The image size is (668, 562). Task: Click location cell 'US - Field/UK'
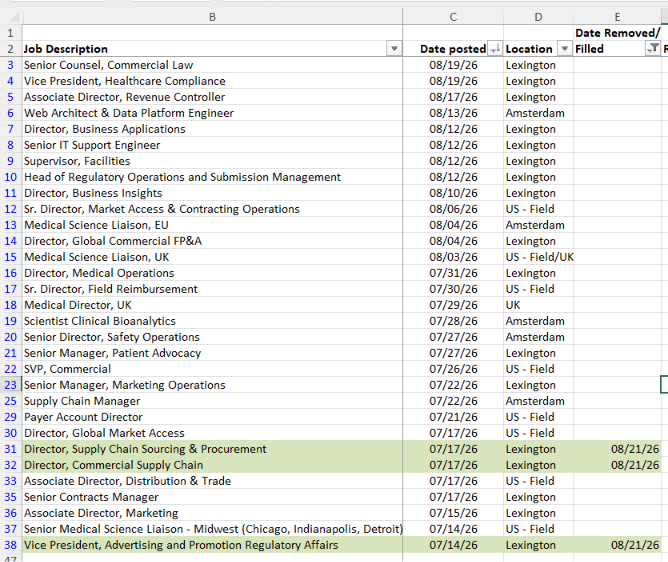[x=538, y=257]
